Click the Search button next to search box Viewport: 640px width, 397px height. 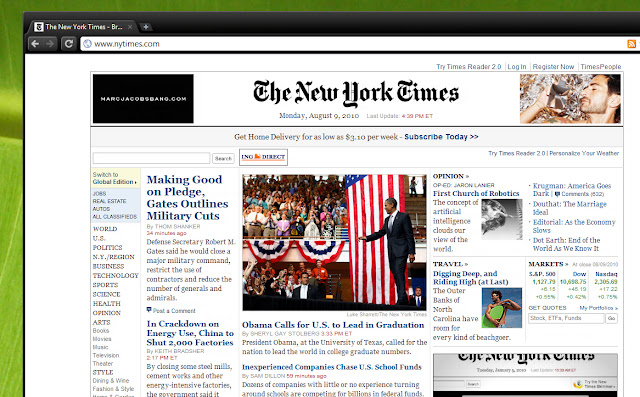223,158
